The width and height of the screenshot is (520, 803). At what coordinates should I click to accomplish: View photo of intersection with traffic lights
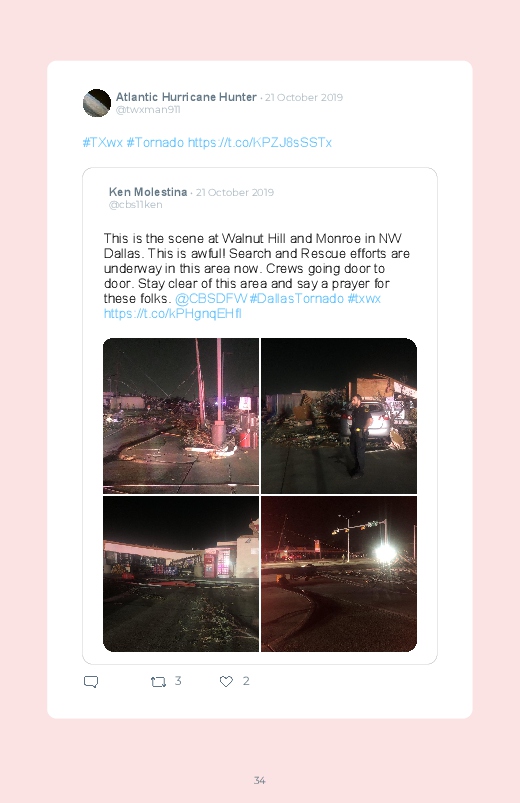[x=339, y=574]
